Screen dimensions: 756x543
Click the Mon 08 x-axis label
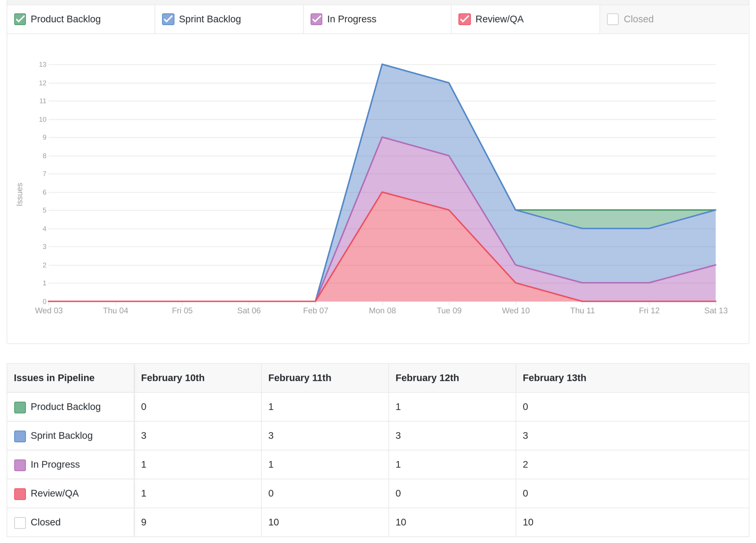(382, 311)
